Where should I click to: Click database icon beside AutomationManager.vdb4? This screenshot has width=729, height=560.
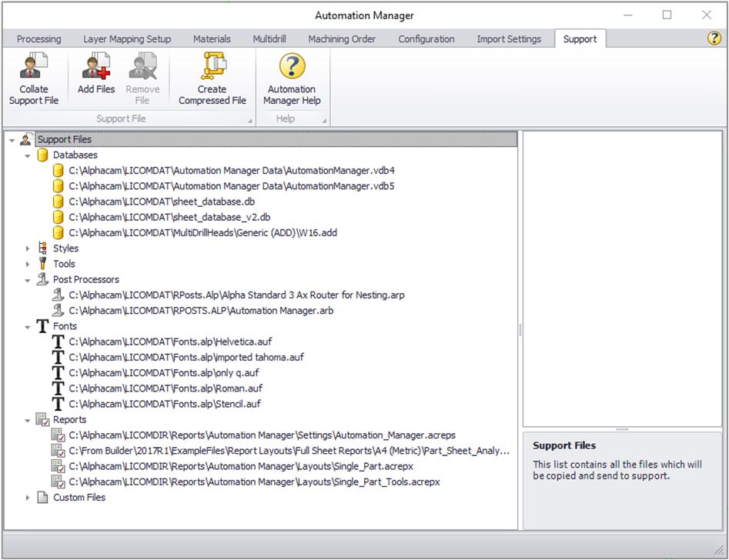point(58,171)
